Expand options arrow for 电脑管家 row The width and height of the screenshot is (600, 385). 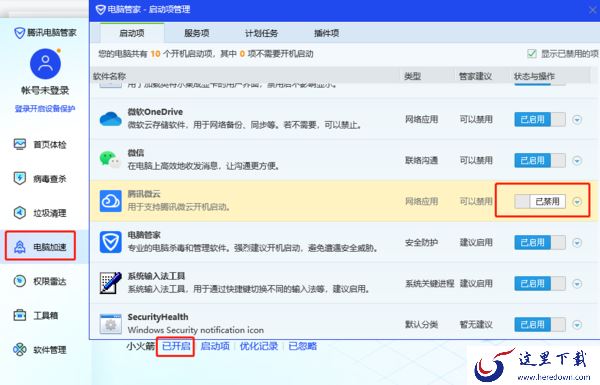pos(577,243)
